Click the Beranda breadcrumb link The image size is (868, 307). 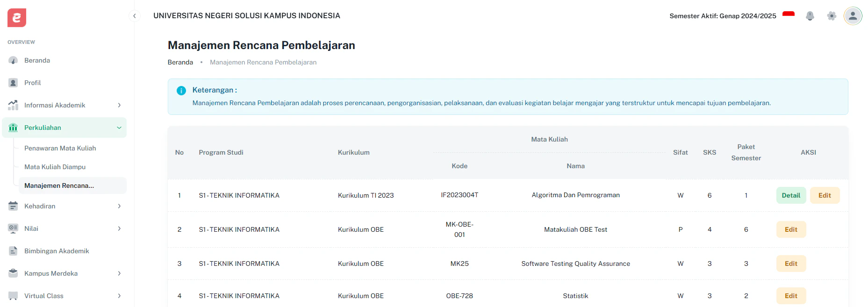click(180, 62)
